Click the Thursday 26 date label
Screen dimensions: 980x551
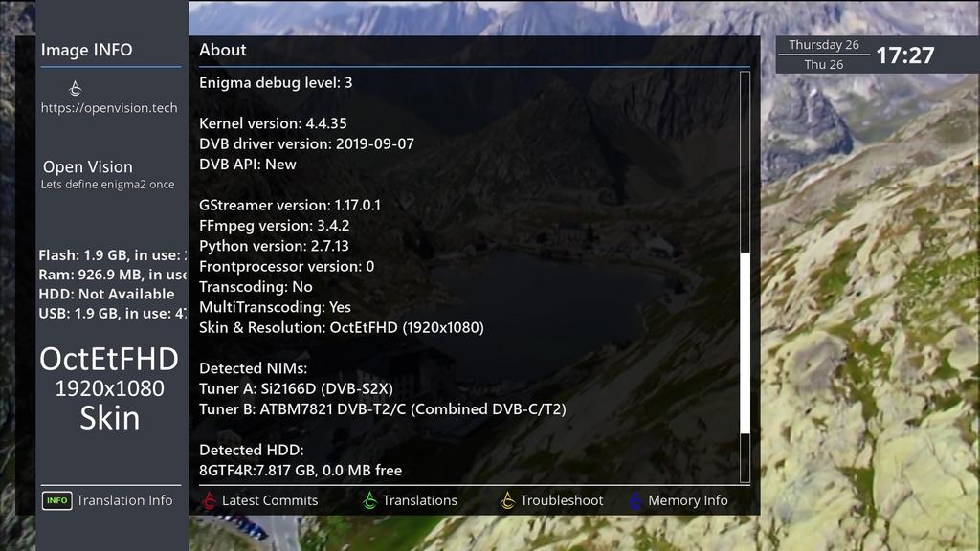coord(824,45)
